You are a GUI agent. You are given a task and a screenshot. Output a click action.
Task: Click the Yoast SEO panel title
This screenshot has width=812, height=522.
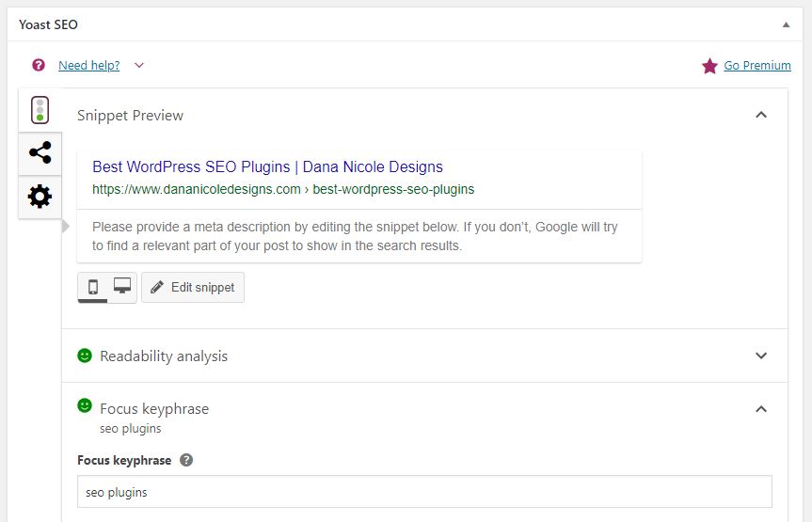48,24
